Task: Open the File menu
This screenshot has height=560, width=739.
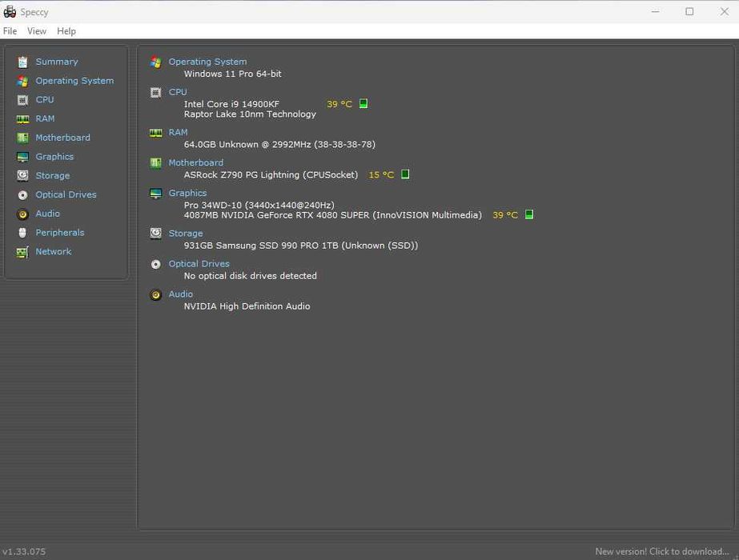Action: pyautogui.click(x=10, y=31)
